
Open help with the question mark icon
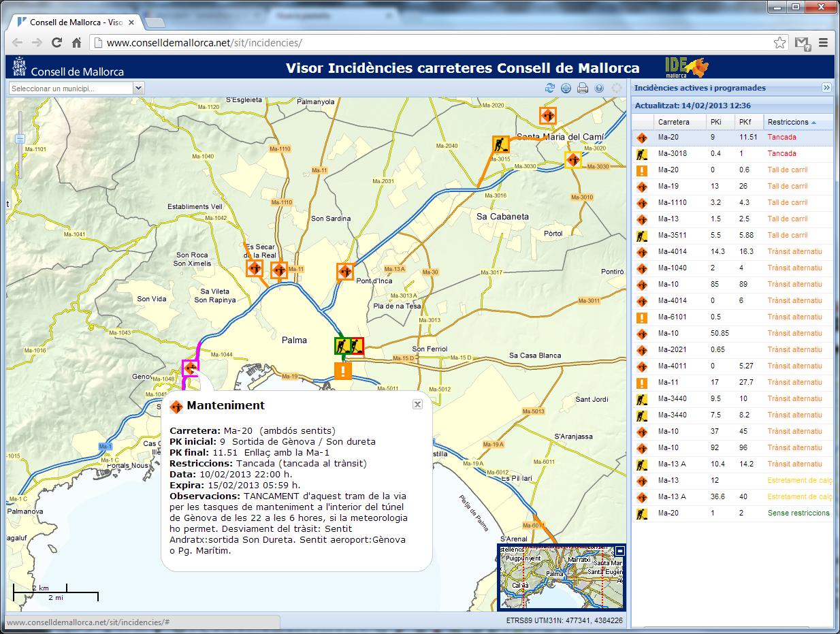tap(599, 88)
